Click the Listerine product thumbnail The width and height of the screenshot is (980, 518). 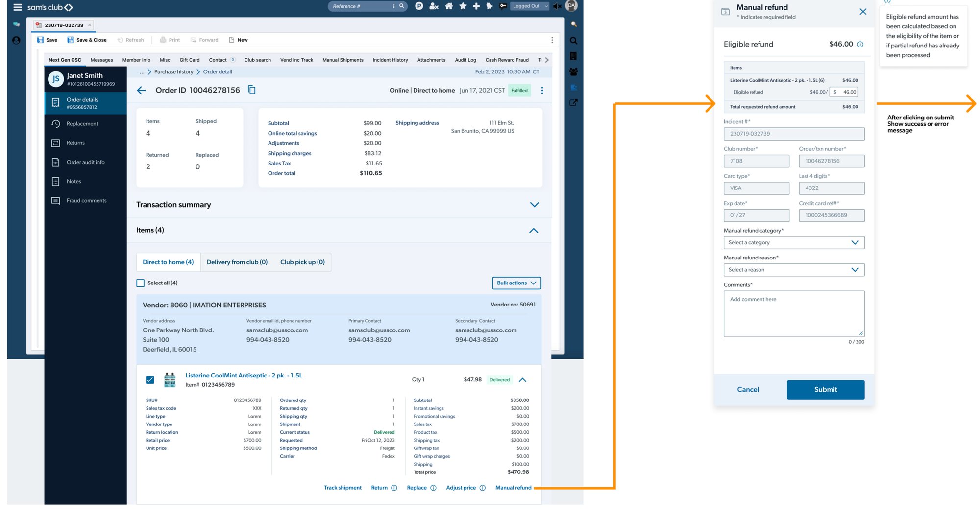(170, 380)
